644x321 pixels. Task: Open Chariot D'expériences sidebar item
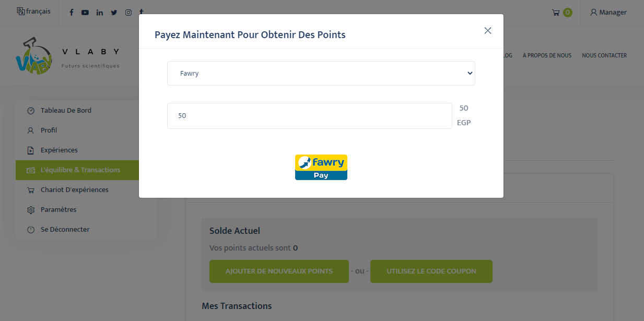74,190
